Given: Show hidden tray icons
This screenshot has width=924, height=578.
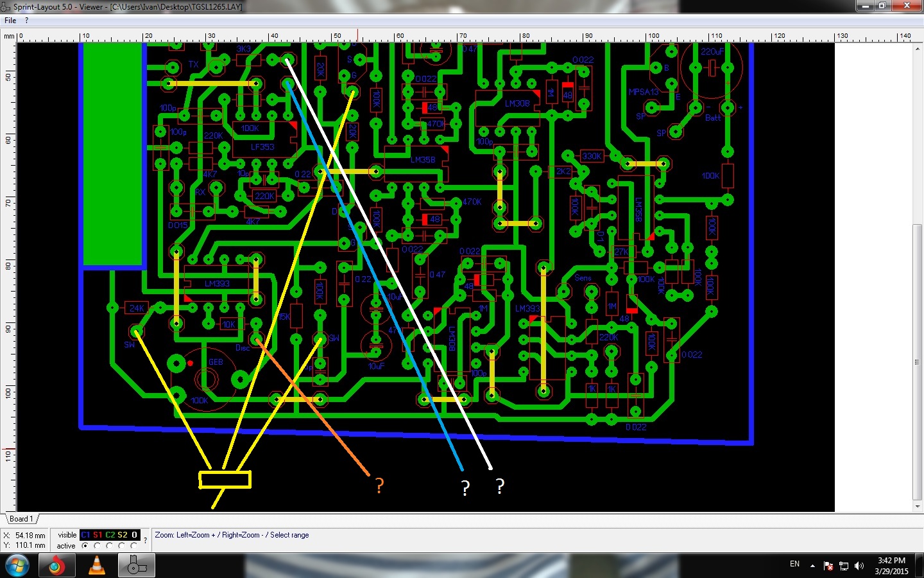Looking at the screenshot, I should [812, 566].
